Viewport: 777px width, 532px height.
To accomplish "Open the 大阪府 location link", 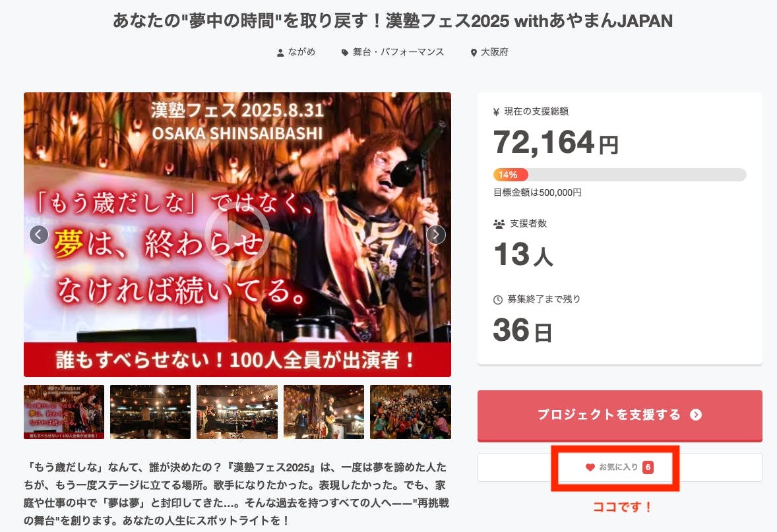I will tap(495, 52).
